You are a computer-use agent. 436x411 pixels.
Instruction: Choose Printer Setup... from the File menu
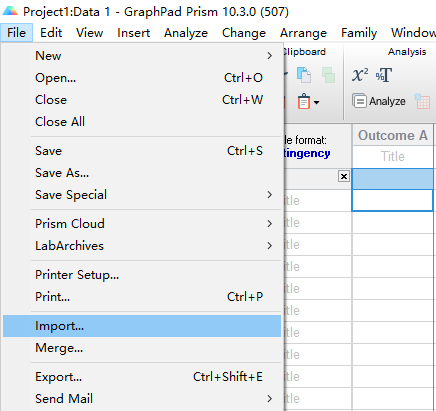pos(142,275)
